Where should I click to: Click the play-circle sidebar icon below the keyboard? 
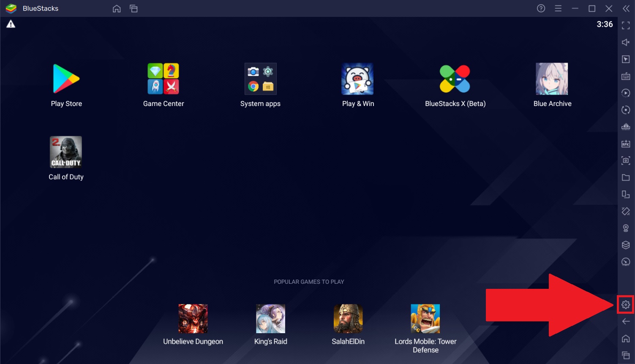coord(626,93)
